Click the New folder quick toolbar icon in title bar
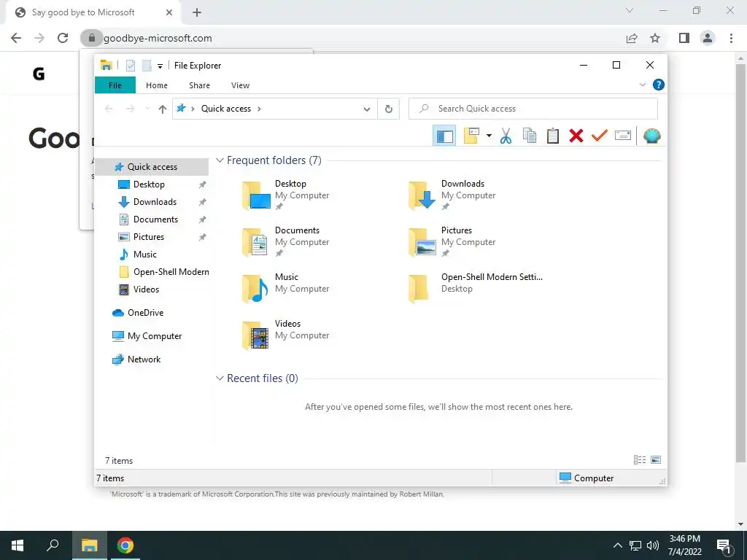747x560 pixels. (147, 66)
